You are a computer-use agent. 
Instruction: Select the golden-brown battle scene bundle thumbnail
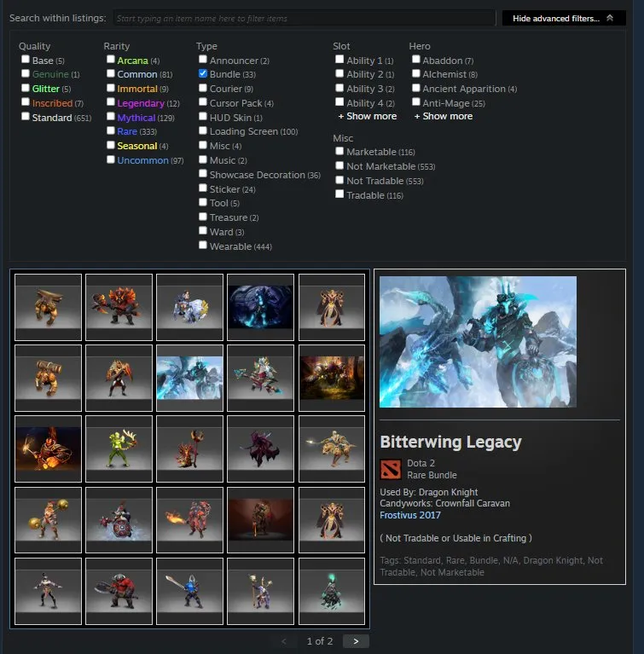point(332,379)
